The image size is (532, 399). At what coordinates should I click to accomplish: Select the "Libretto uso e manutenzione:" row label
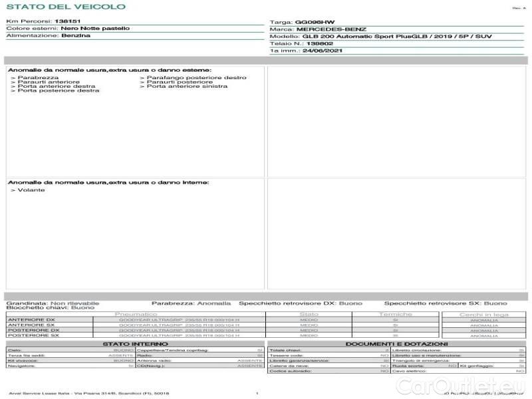pos(426,356)
